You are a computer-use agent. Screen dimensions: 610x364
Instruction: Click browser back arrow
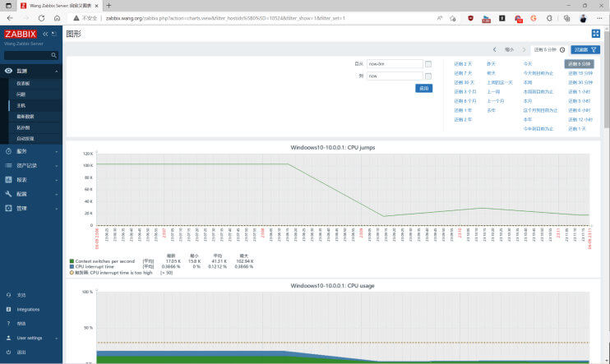tap(10, 18)
